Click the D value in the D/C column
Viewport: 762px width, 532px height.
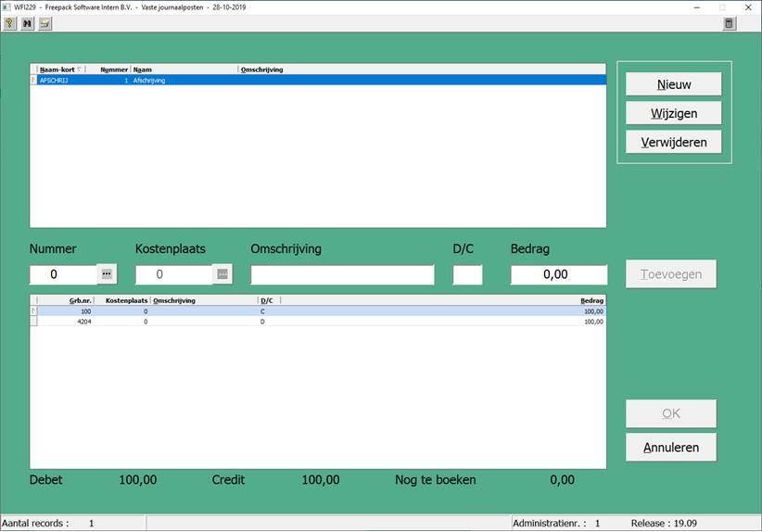point(262,322)
